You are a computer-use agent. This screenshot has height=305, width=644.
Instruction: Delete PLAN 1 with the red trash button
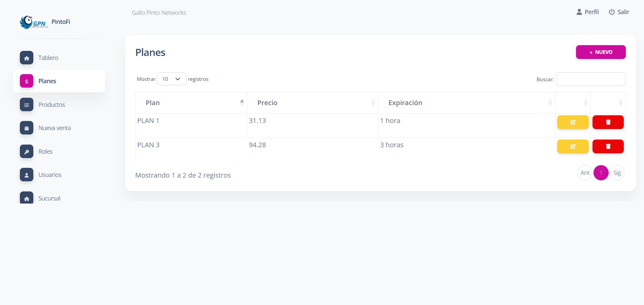pos(608,122)
